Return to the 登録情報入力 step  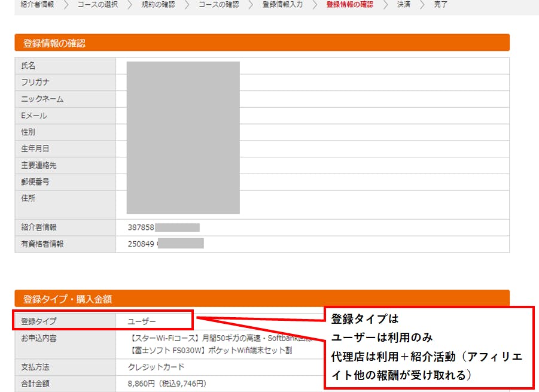(282, 5)
